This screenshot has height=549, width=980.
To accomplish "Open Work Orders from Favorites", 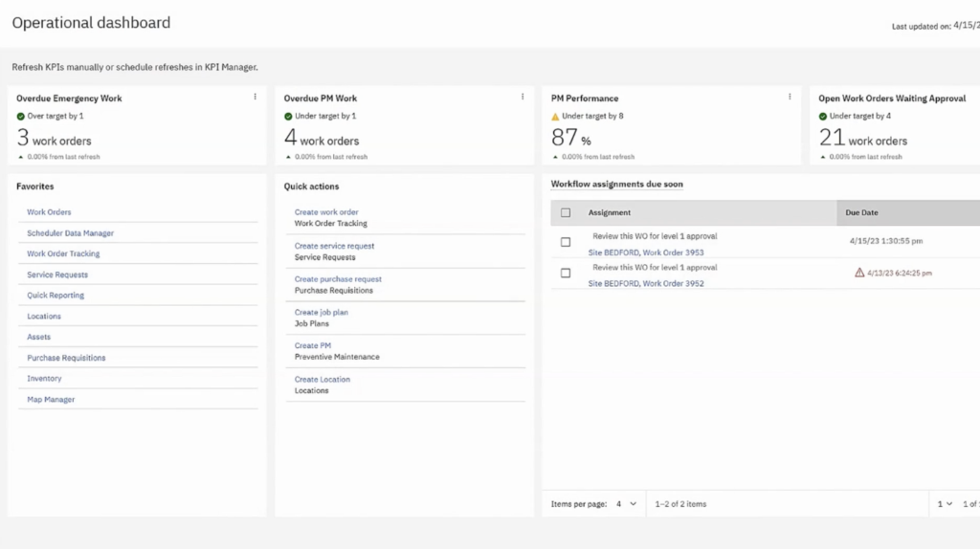I will pos(49,212).
